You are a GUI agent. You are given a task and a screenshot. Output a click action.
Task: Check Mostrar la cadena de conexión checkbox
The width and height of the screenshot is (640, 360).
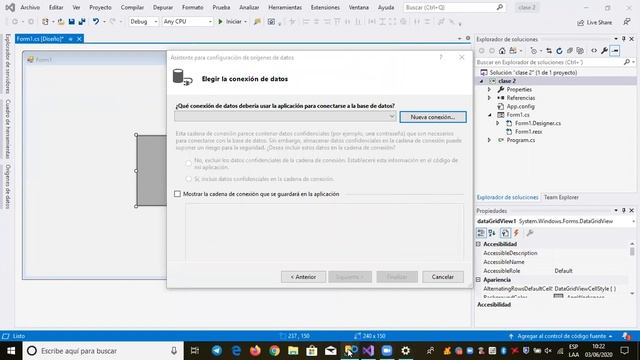point(177,194)
